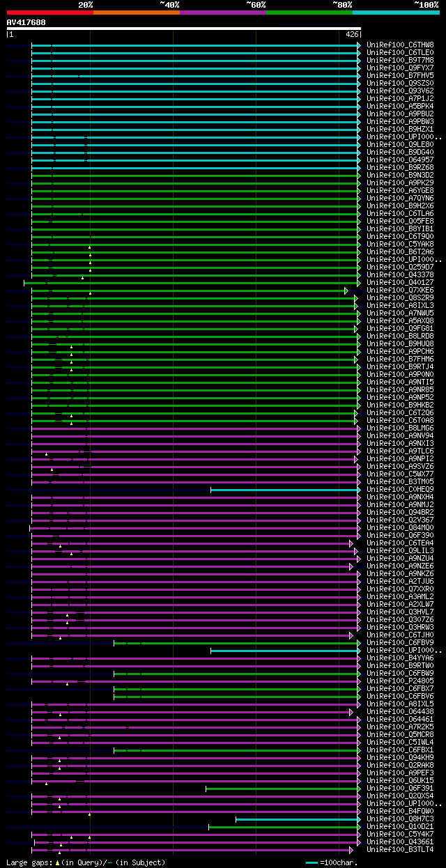Select label UniRef100_Q93V62
Viewport: 446px width, 868px height.
pyautogui.click(x=400, y=91)
